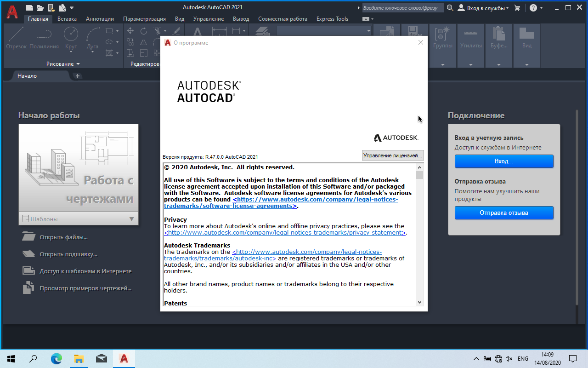The width and height of the screenshot is (588, 368).
Task: Switch to the Управление ribbon tab
Action: click(209, 19)
